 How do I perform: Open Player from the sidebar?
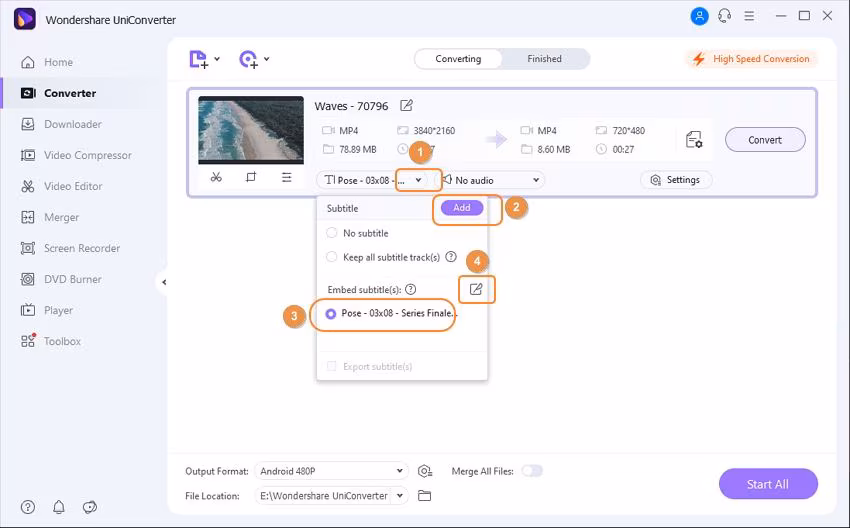pos(47,310)
